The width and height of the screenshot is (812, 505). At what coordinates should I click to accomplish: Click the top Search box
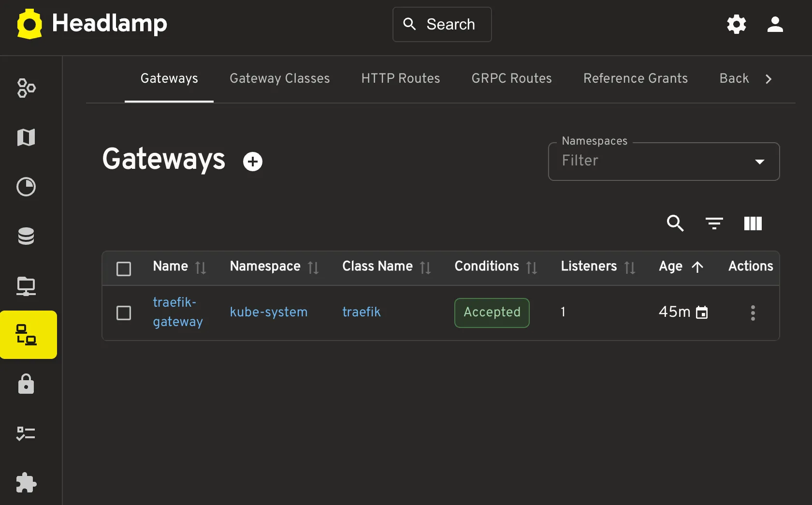[x=442, y=24]
